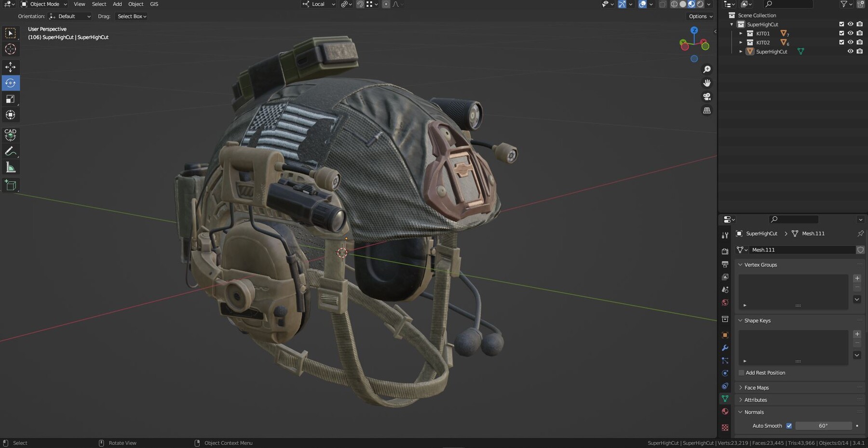Toggle camera view gizmo icon
The image size is (868, 448).
[706, 97]
